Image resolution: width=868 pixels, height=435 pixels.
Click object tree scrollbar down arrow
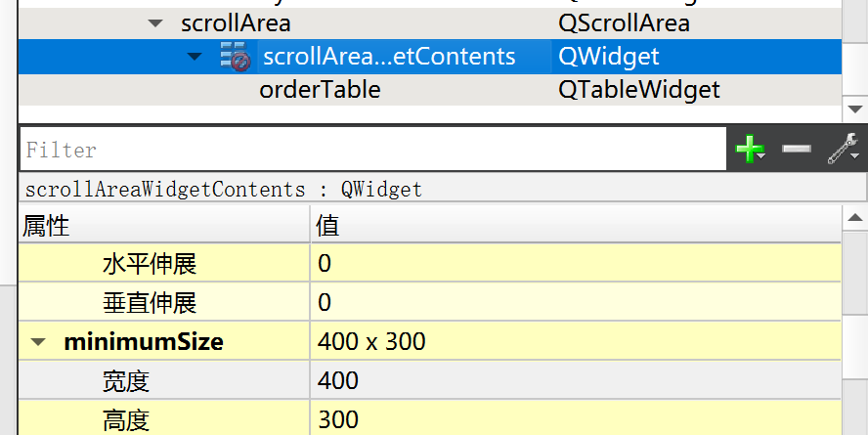tap(854, 109)
